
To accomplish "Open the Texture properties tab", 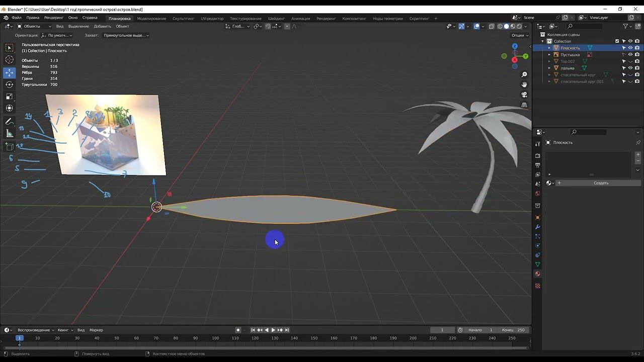I will click(537, 286).
